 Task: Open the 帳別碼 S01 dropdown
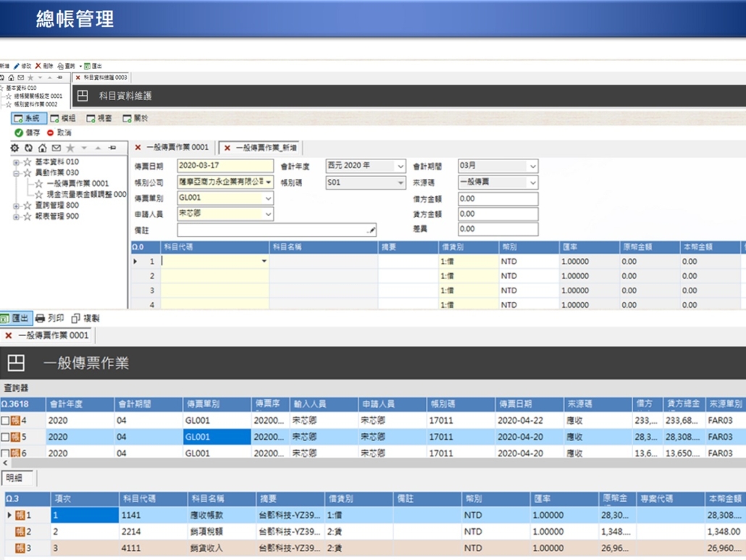pos(400,183)
